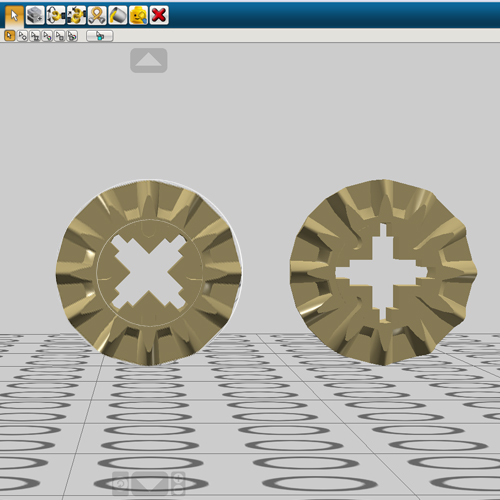Rotate camera down with bottom arrow
500x500 pixels.
[150, 483]
